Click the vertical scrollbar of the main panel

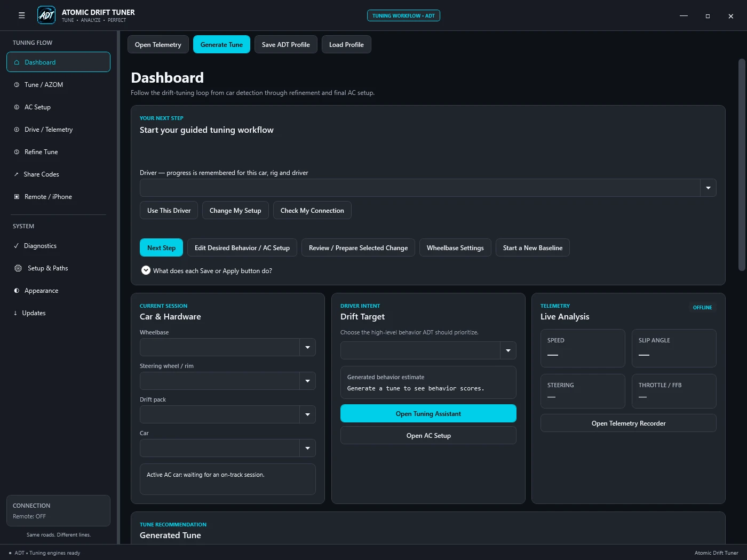click(x=742, y=165)
